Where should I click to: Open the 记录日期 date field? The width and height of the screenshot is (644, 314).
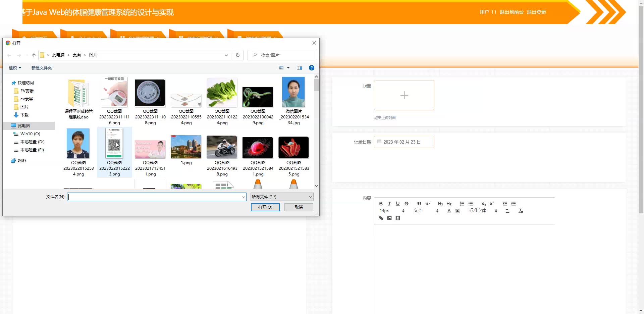404,142
